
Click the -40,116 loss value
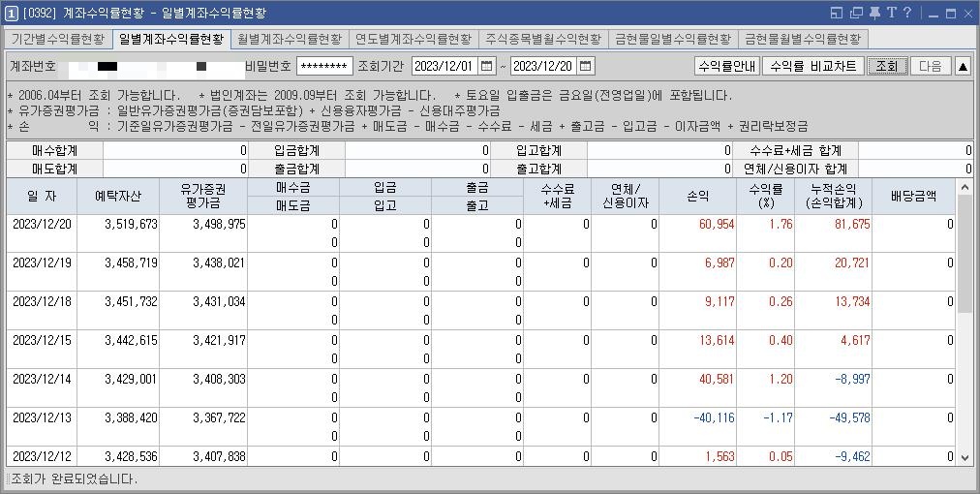tap(715, 417)
